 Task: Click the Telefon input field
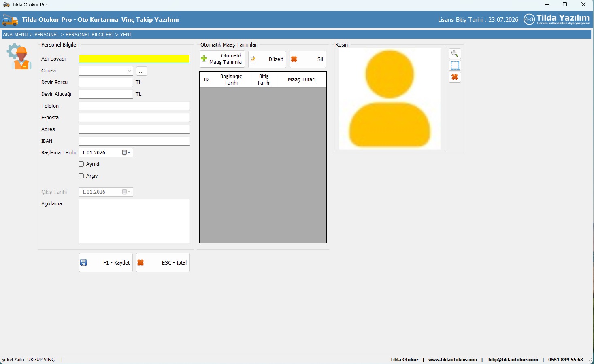point(134,106)
